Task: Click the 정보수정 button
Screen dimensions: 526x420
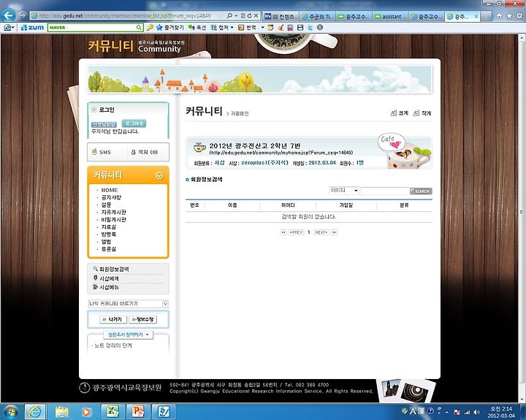Action: point(142,319)
